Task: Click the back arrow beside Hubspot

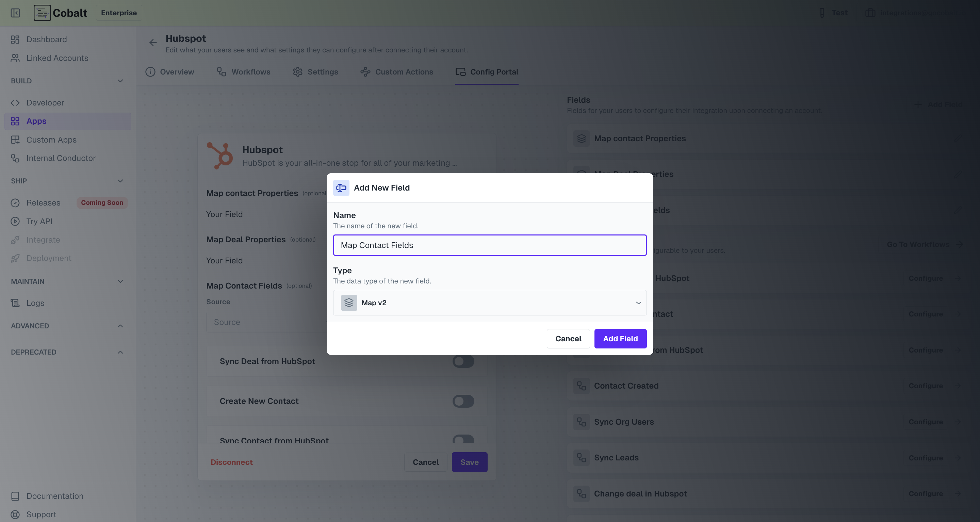Action: [153, 43]
